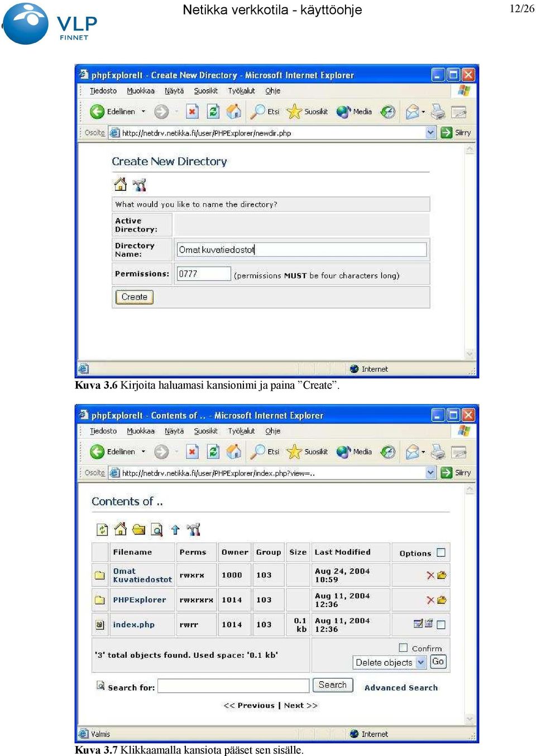Click edit icon for index.php row

pos(418,624)
